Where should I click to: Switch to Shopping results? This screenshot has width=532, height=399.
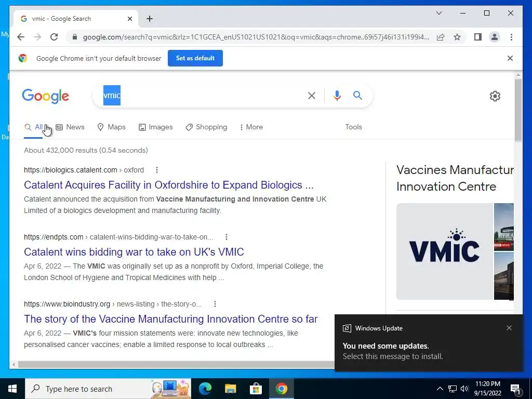pos(206,127)
